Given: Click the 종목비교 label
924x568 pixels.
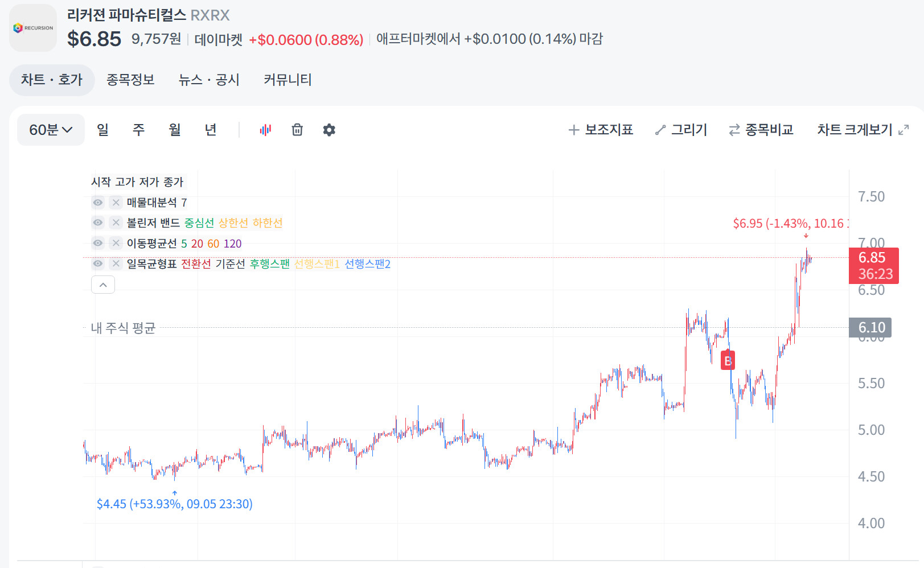Looking at the screenshot, I should pos(769,130).
